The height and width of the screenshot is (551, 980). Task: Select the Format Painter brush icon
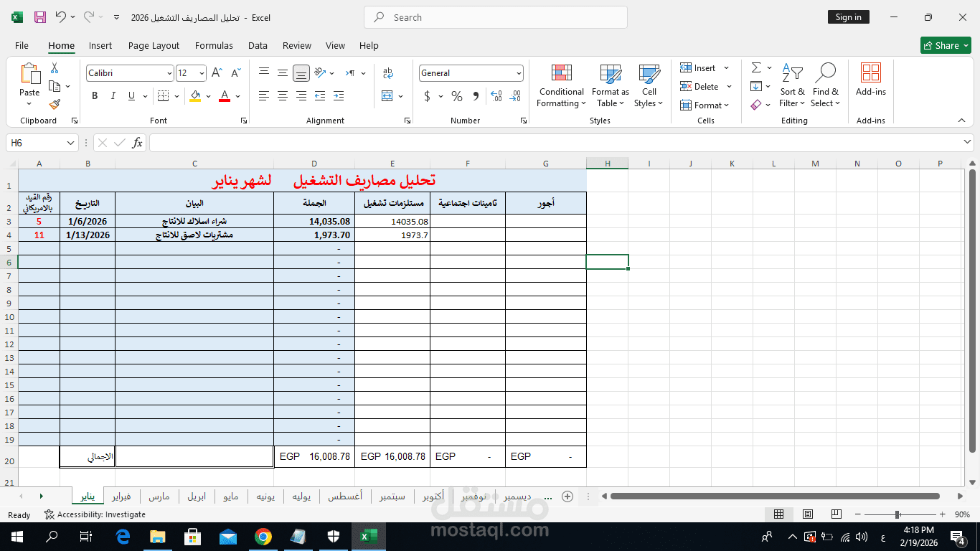[55, 104]
